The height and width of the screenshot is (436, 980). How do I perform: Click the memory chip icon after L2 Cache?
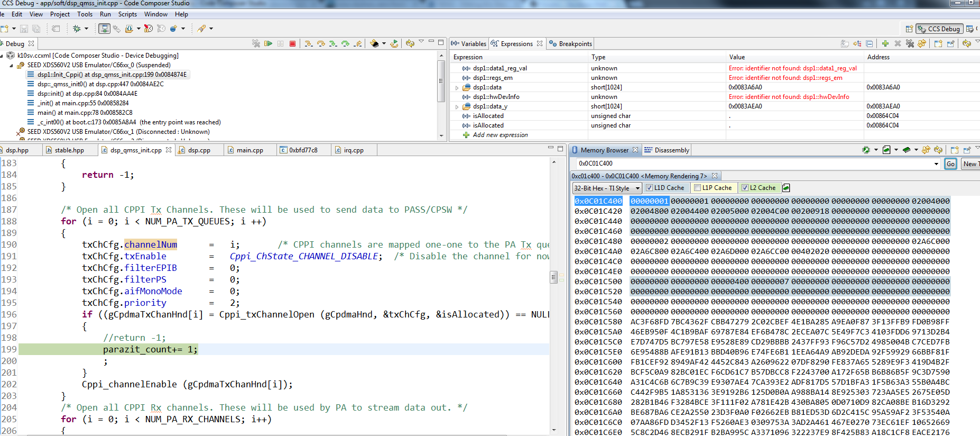[786, 188]
